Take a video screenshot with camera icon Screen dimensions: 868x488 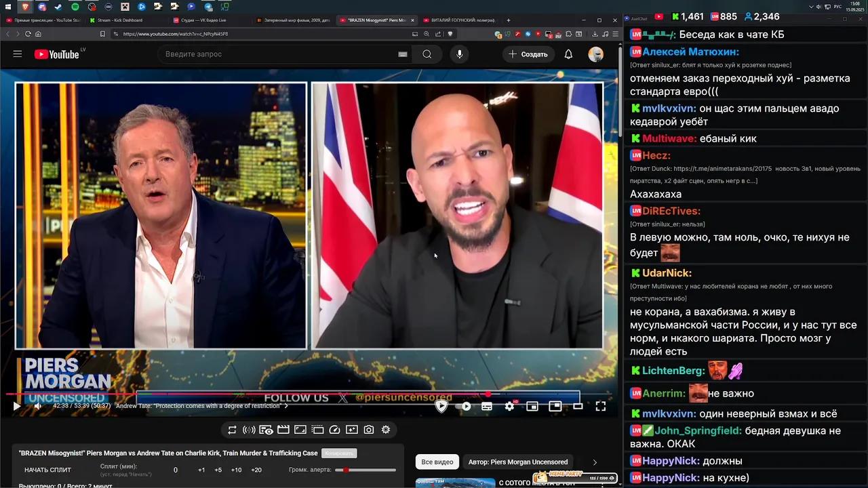[x=369, y=430]
